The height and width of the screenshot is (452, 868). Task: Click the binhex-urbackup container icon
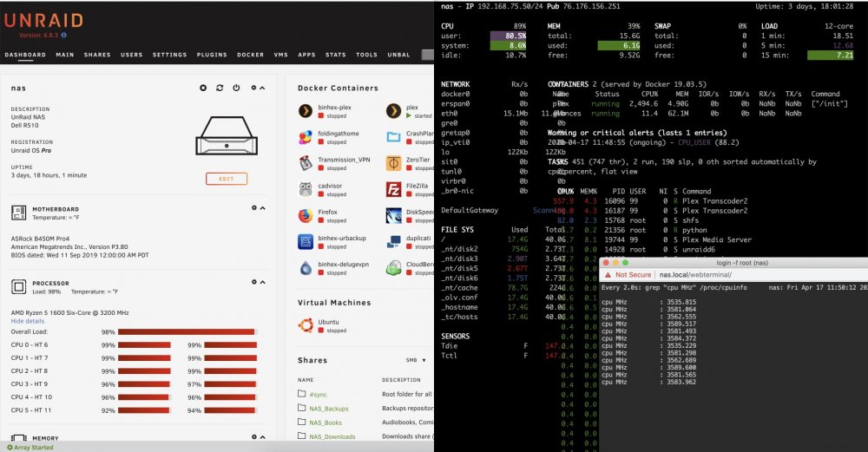(x=306, y=242)
